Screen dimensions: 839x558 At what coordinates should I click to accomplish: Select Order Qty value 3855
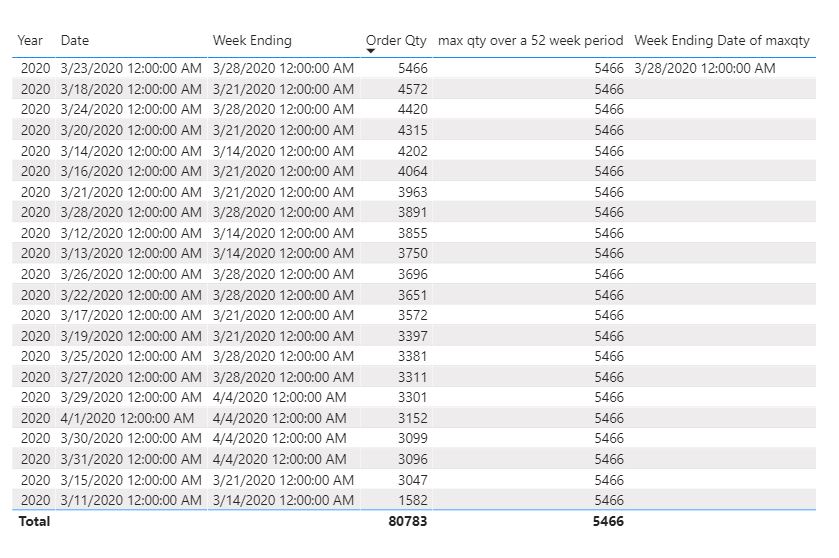coord(413,233)
